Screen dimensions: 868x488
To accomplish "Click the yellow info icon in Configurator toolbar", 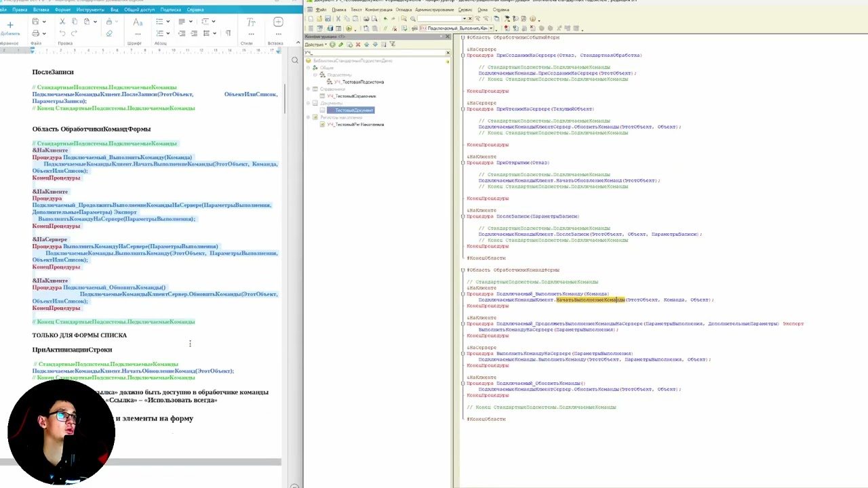I will click(532, 19).
